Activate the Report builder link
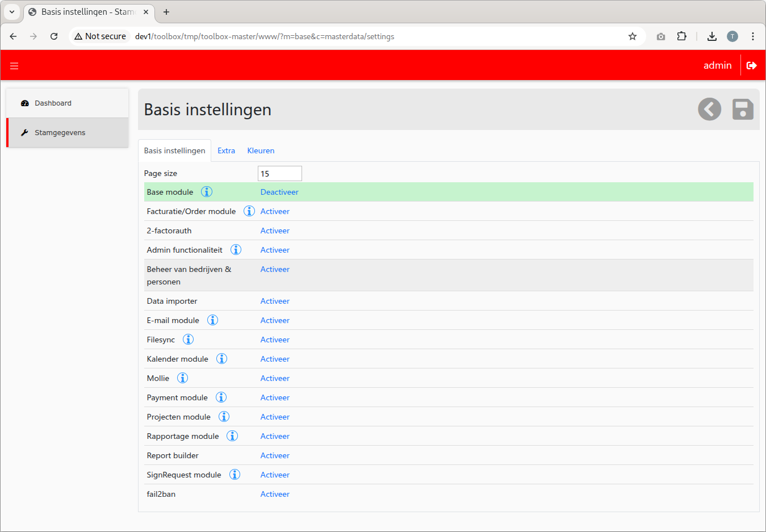Image resolution: width=766 pixels, height=532 pixels. point(275,455)
